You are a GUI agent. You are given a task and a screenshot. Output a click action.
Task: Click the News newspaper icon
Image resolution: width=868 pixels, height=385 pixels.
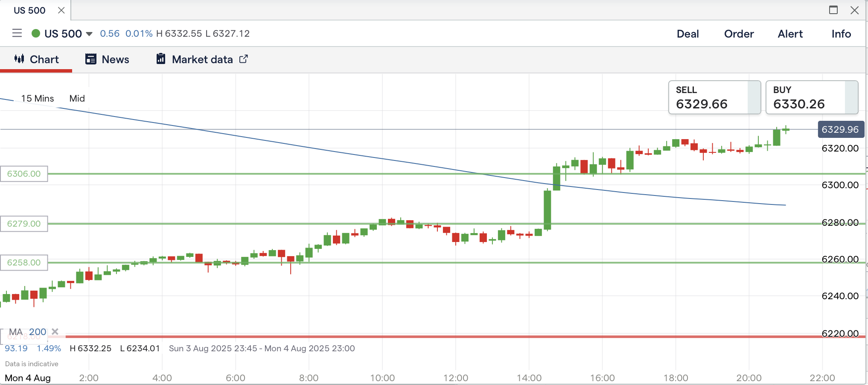(91, 59)
